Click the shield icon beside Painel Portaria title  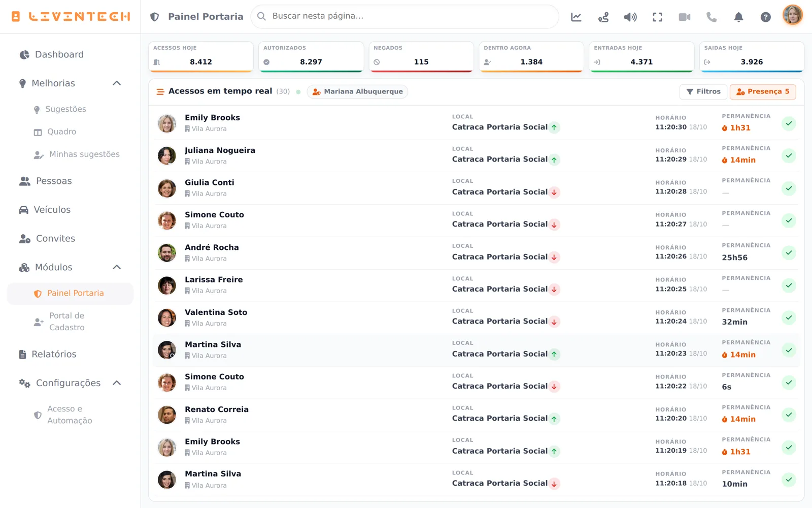(155, 17)
